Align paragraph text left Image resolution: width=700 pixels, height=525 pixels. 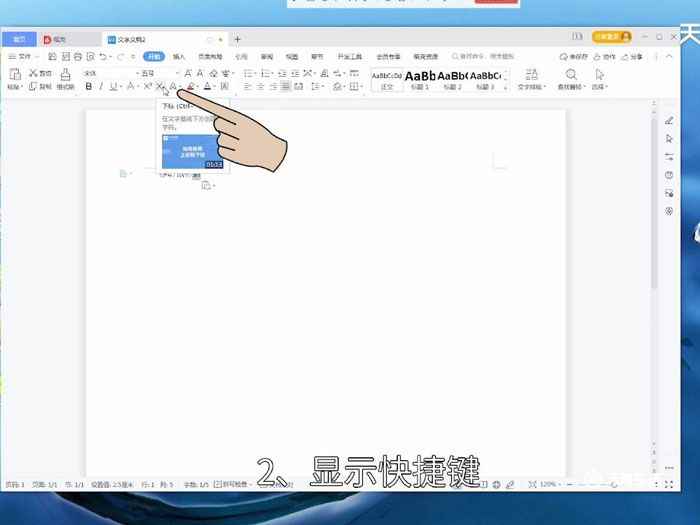(x=248, y=86)
